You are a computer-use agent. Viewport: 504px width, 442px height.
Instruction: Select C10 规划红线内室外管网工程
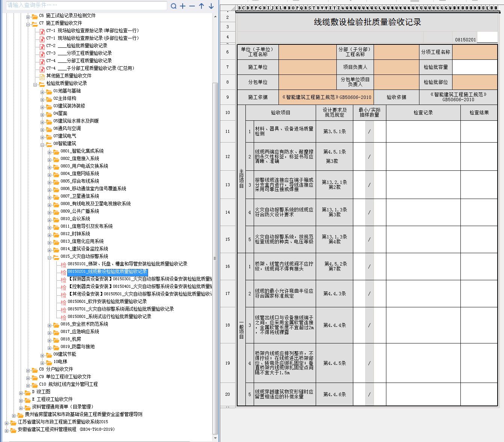tap(68, 384)
